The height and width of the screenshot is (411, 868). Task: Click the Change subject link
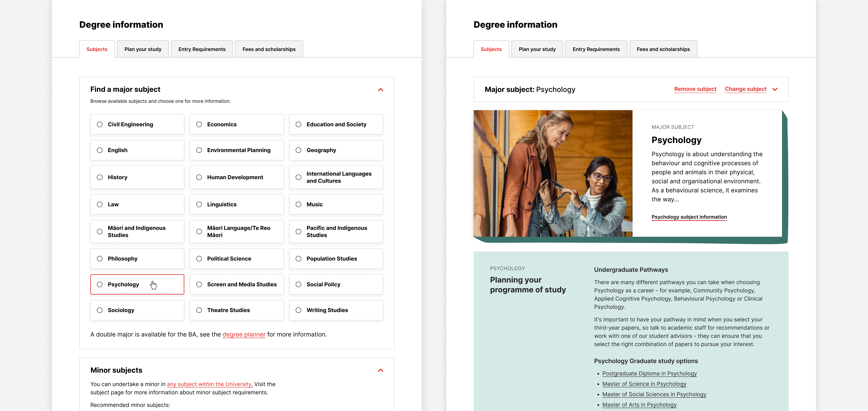click(x=746, y=89)
